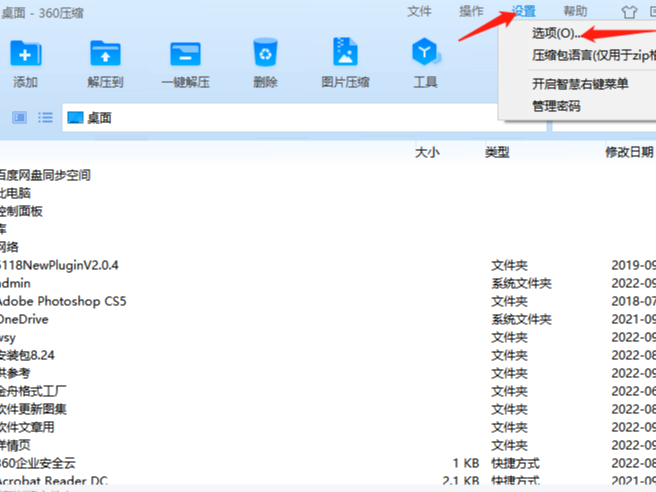Click the 添加 (Add) toolbar icon
The width and height of the screenshot is (656, 492).
point(26,53)
